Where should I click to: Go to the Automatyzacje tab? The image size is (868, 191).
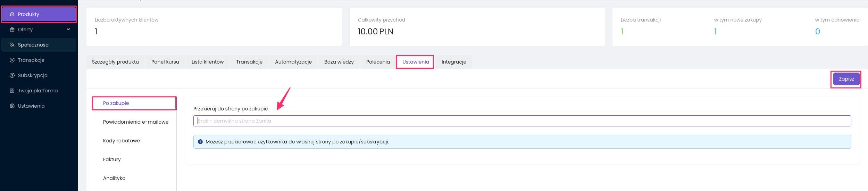click(x=293, y=62)
